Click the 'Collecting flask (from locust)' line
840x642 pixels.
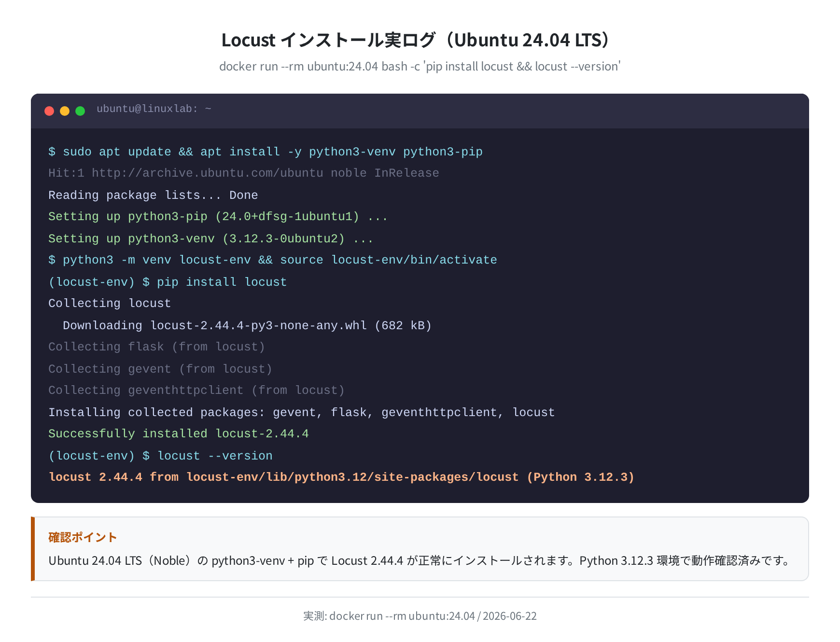click(157, 347)
